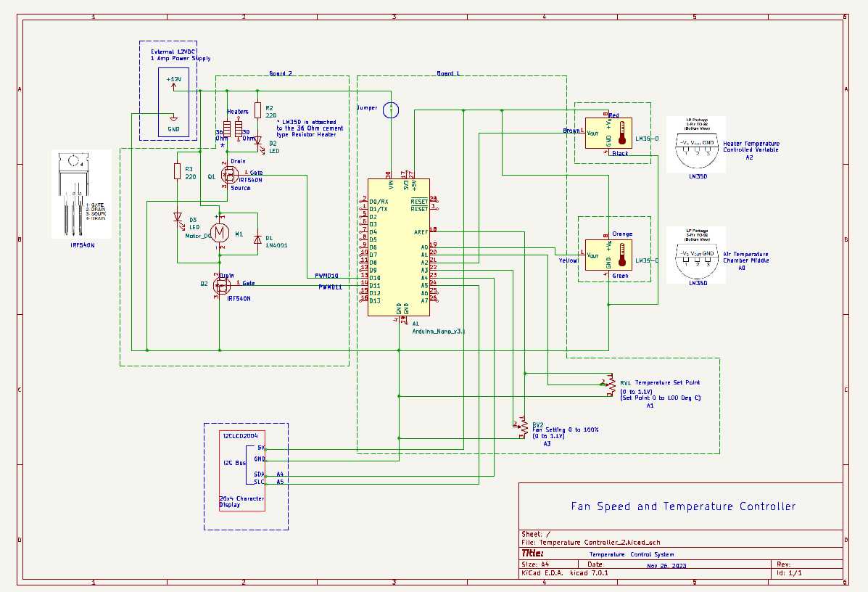
Task: Select the Q1 IRF540N MOSFET symbol
Action: 228,175
